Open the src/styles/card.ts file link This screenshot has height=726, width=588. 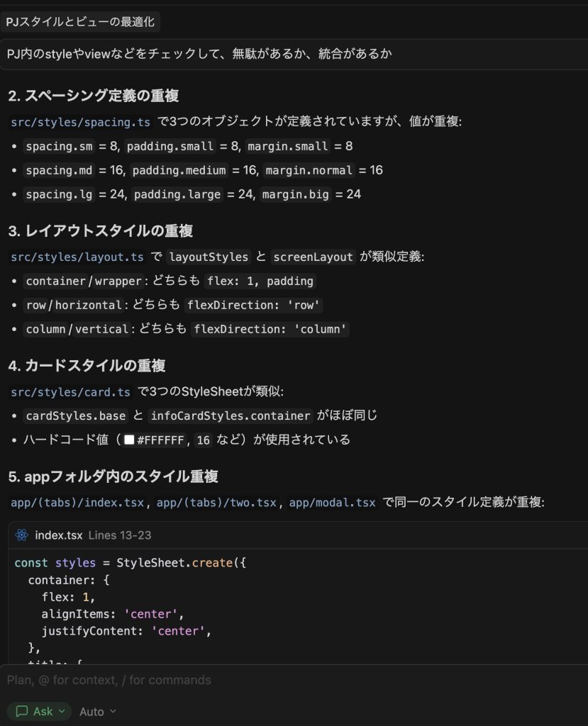tap(71, 391)
